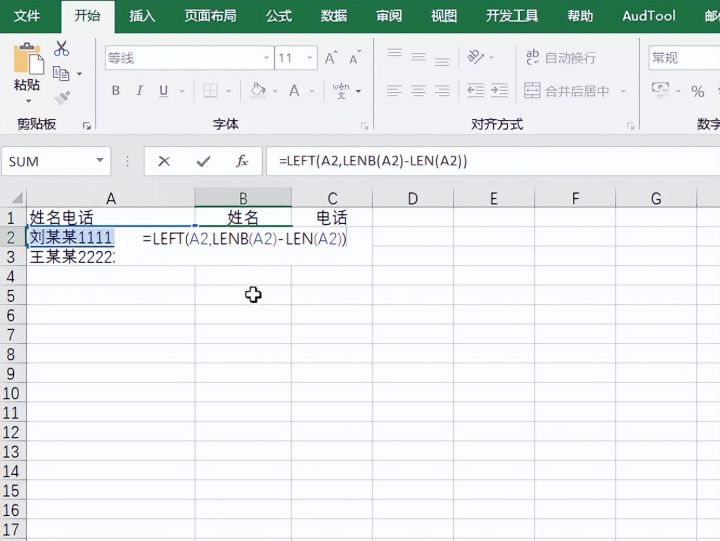Open the fx Insert Function dialog

[x=242, y=161]
